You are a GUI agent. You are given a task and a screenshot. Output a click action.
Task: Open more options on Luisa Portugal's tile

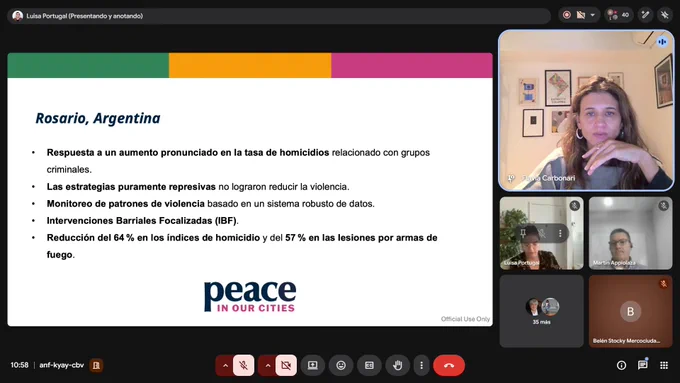coord(560,234)
